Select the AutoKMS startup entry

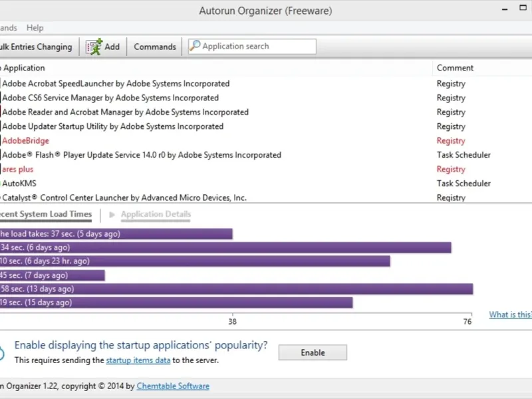19,184
